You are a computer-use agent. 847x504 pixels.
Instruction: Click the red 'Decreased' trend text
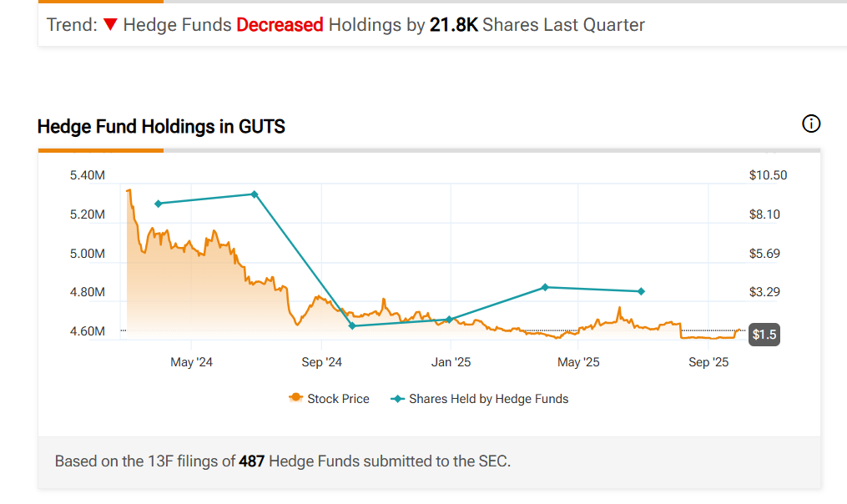tap(280, 25)
